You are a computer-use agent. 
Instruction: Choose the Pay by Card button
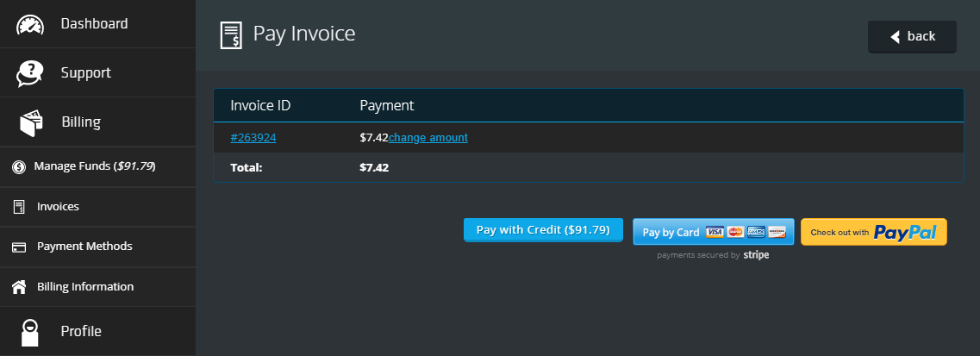[x=713, y=233]
